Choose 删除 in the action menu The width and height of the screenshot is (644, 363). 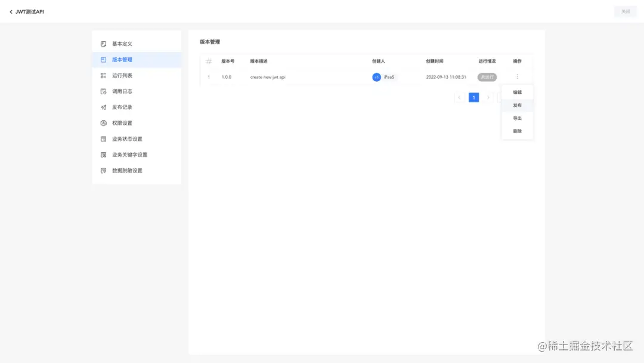[517, 131]
